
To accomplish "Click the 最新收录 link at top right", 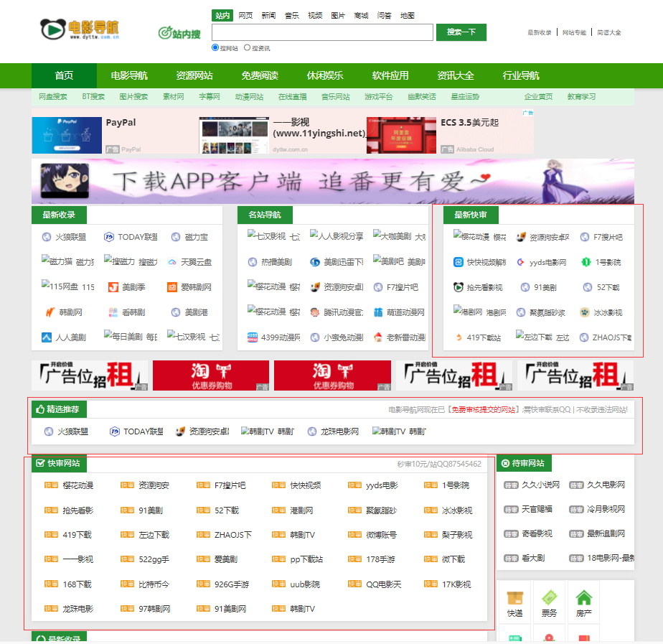I will pos(539,32).
